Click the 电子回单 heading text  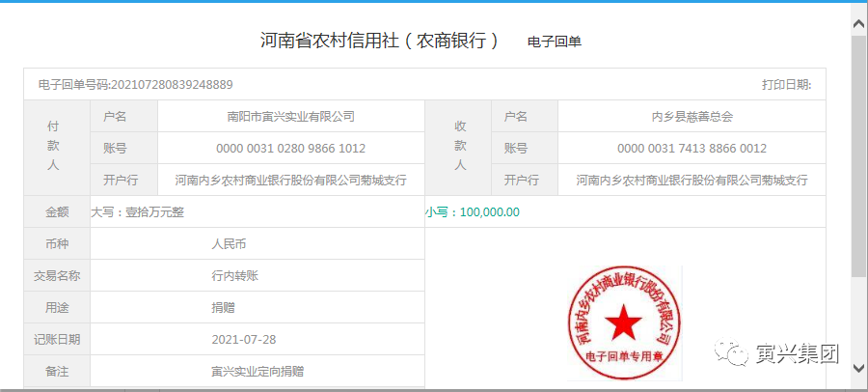[x=555, y=42]
